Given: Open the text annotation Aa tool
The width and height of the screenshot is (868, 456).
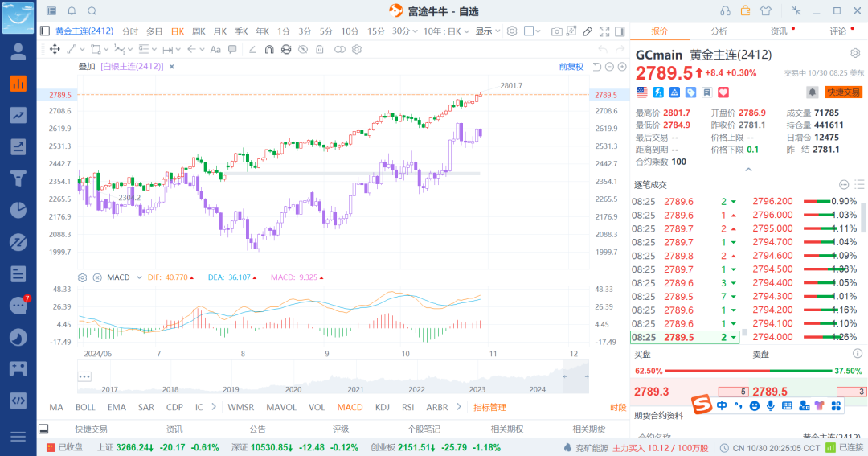Looking at the screenshot, I should (215, 49).
